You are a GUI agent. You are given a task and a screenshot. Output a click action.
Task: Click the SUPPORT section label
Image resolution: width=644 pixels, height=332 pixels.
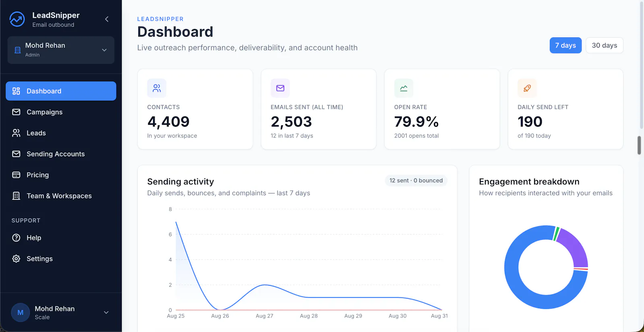(26, 221)
